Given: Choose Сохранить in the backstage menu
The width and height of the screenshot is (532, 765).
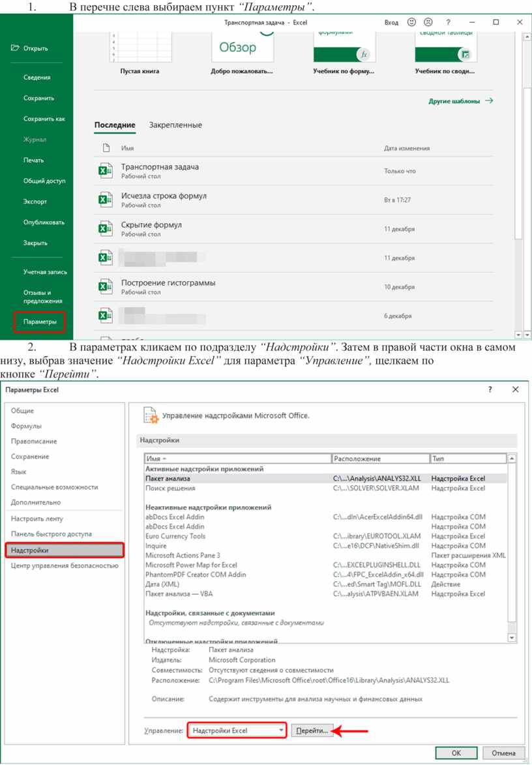Looking at the screenshot, I should tap(38, 98).
